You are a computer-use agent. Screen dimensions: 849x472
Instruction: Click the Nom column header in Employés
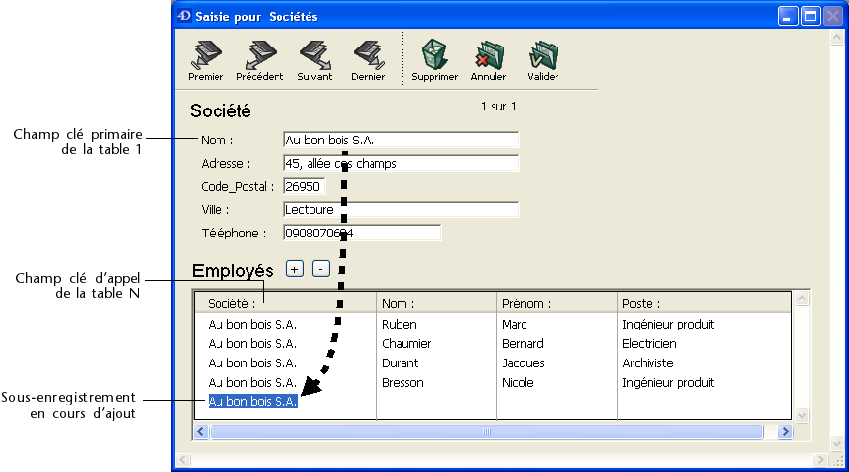tap(436, 303)
